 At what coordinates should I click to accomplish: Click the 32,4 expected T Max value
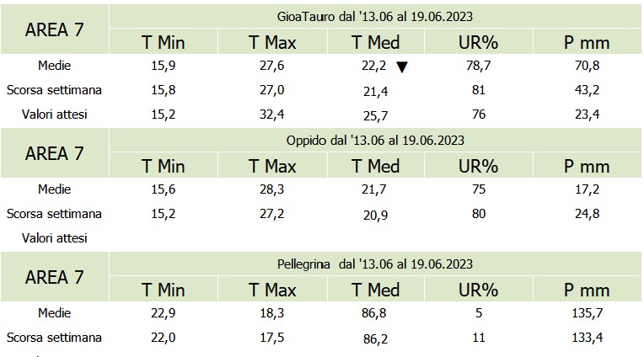pos(271,114)
